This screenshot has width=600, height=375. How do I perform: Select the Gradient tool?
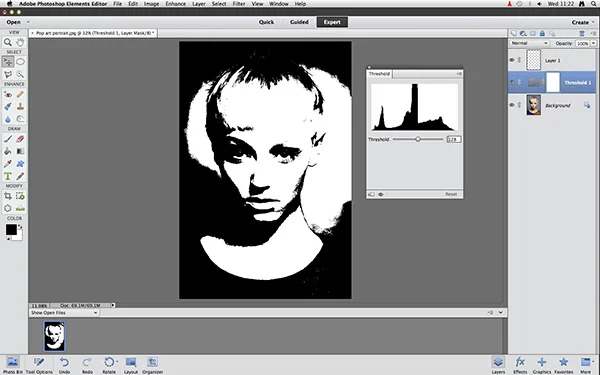[x=20, y=151]
